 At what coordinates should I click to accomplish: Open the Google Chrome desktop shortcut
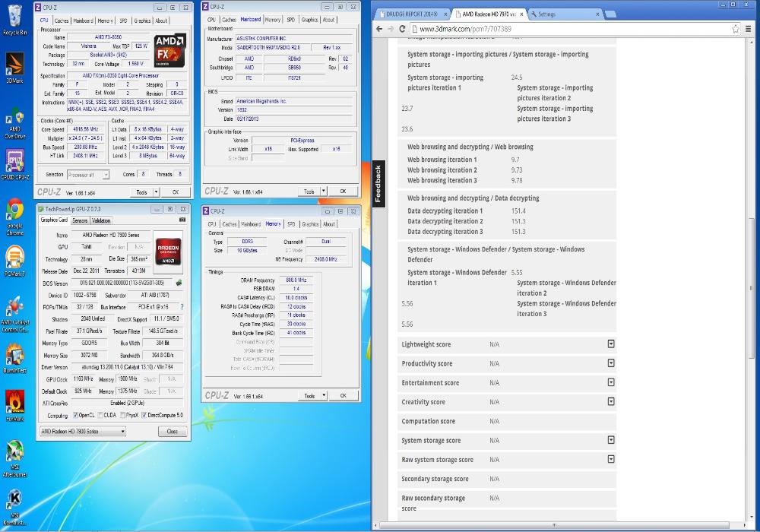[x=14, y=217]
